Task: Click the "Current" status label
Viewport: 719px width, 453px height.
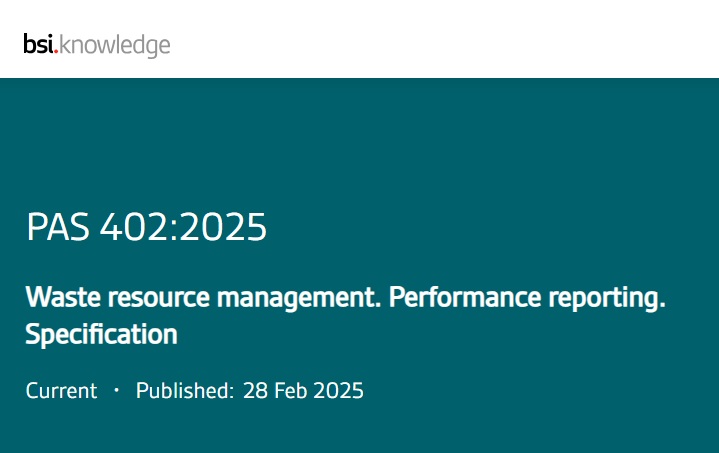Action: click(61, 391)
